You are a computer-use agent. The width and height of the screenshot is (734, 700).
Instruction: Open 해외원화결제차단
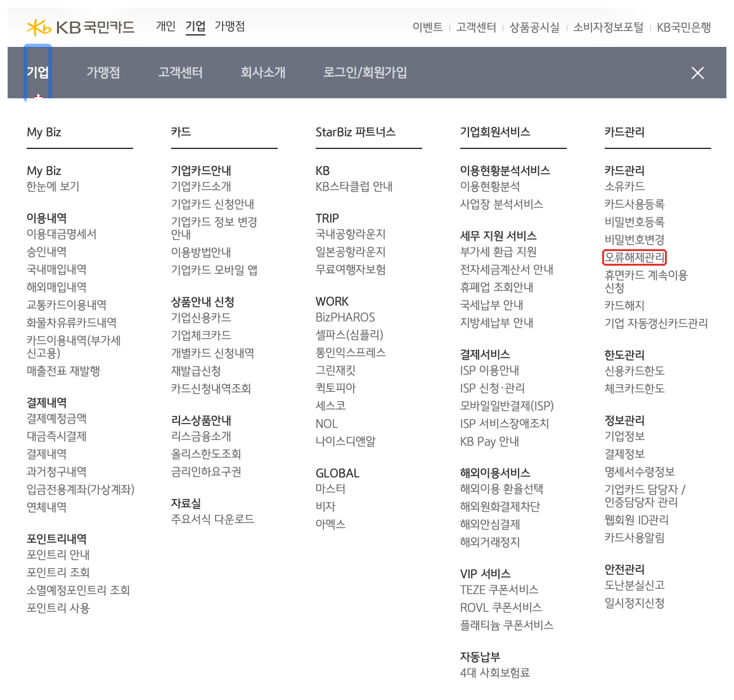[500, 507]
